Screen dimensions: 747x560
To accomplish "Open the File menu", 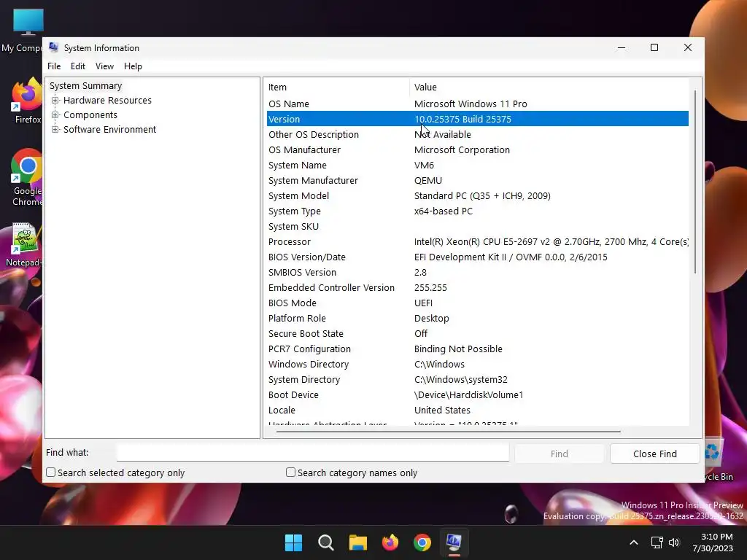I will pos(54,66).
